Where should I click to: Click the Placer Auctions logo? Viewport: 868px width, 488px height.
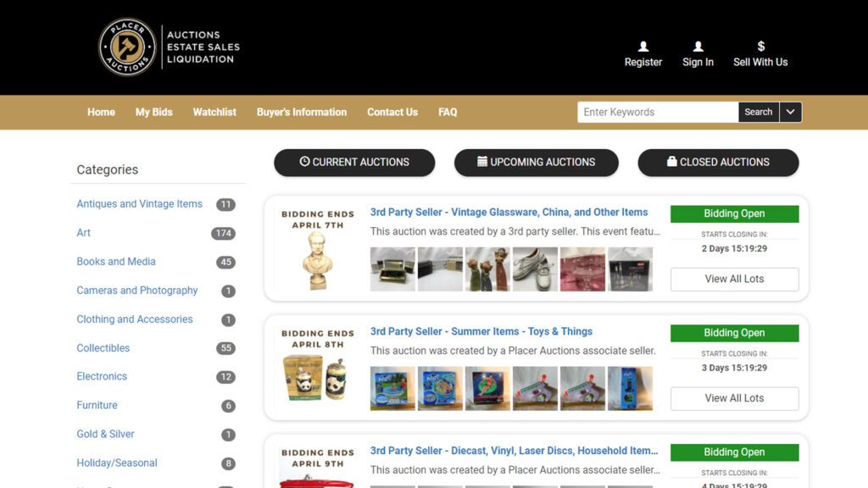coord(169,47)
